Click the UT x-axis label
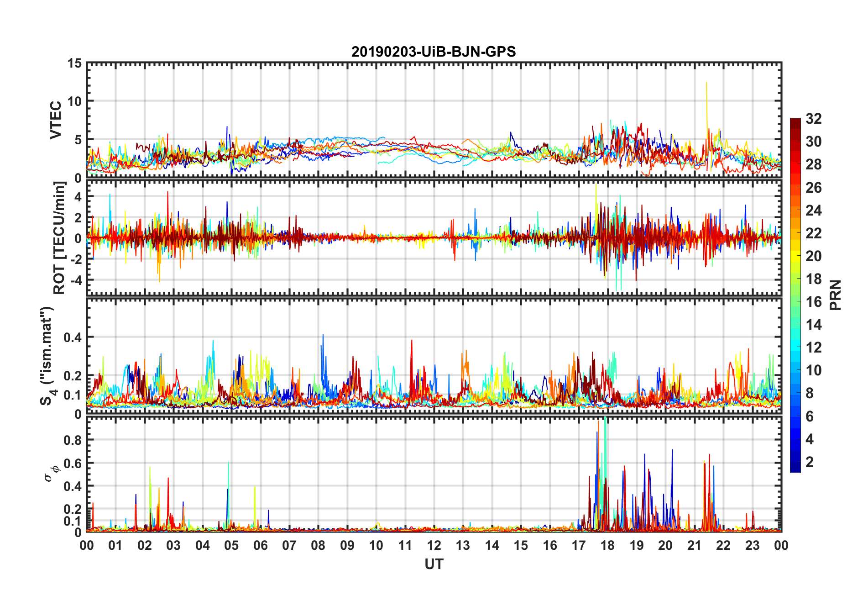 (x=434, y=564)
